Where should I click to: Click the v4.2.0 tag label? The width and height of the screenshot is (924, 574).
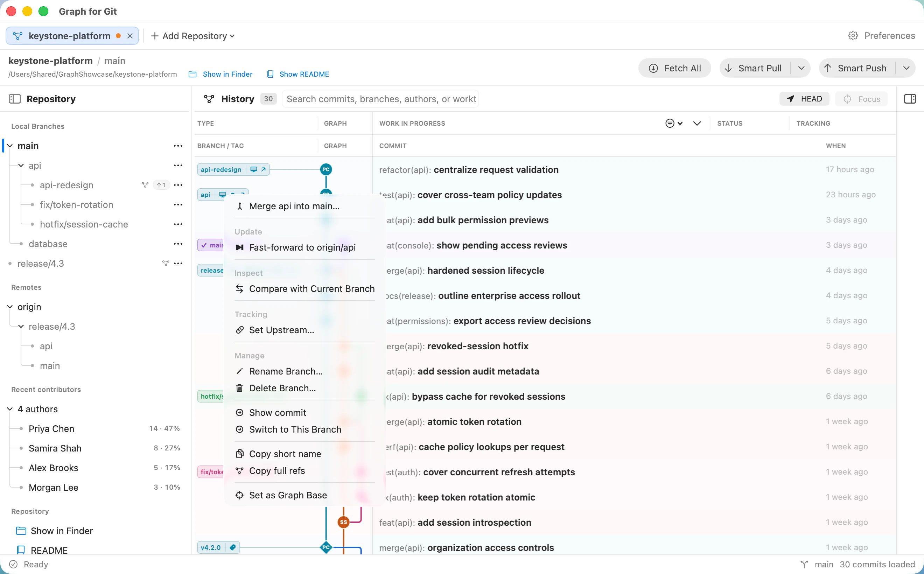coord(218,547)
